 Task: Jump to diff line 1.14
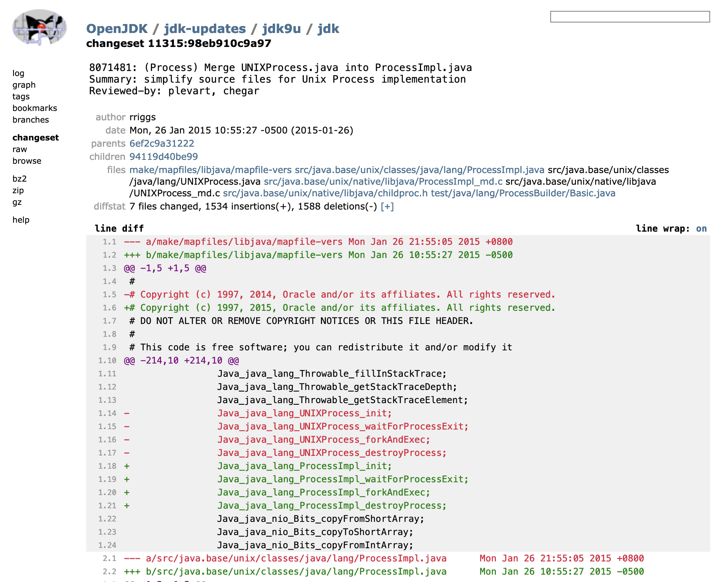(x=107, y=413)
